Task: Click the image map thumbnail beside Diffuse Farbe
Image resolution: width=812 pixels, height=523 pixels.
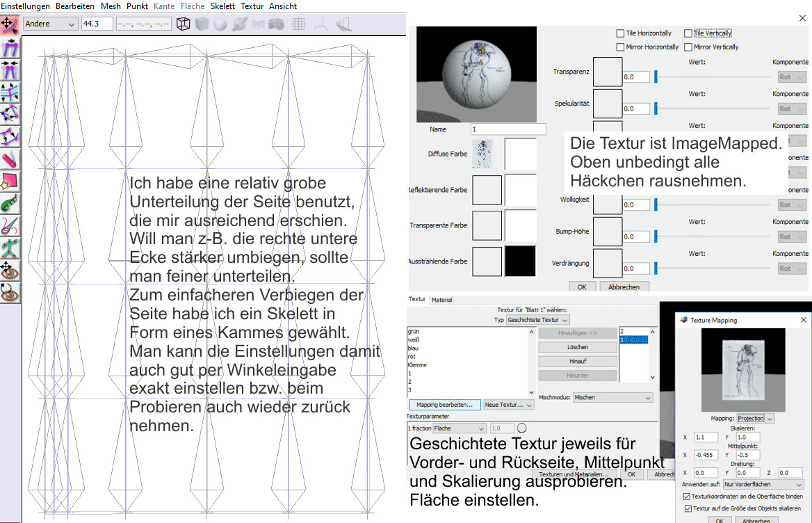Action: (x=482, y=154)
